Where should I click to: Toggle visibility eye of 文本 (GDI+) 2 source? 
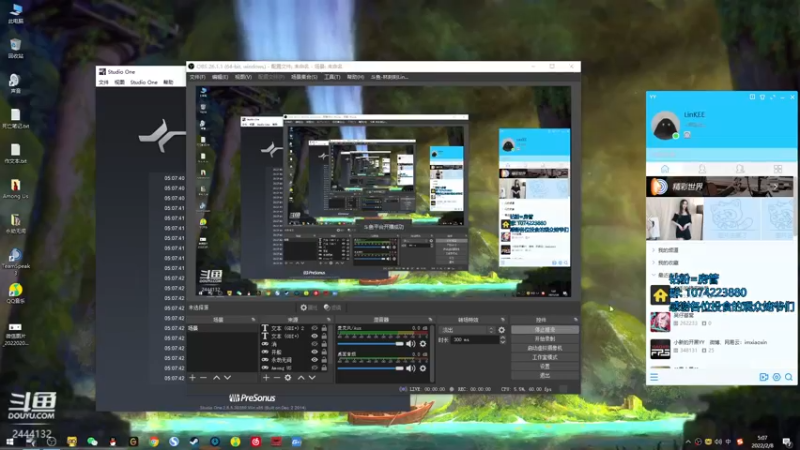coord(315,328)
